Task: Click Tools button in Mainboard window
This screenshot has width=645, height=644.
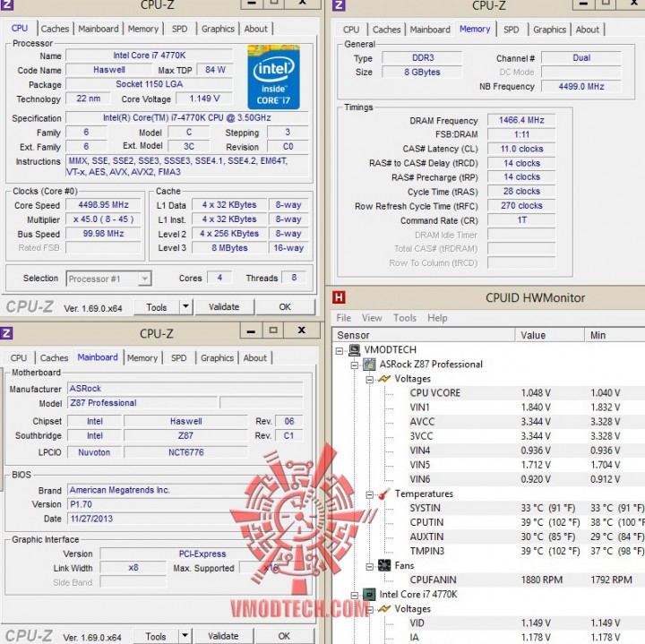Action: click(x=156, y=636)
